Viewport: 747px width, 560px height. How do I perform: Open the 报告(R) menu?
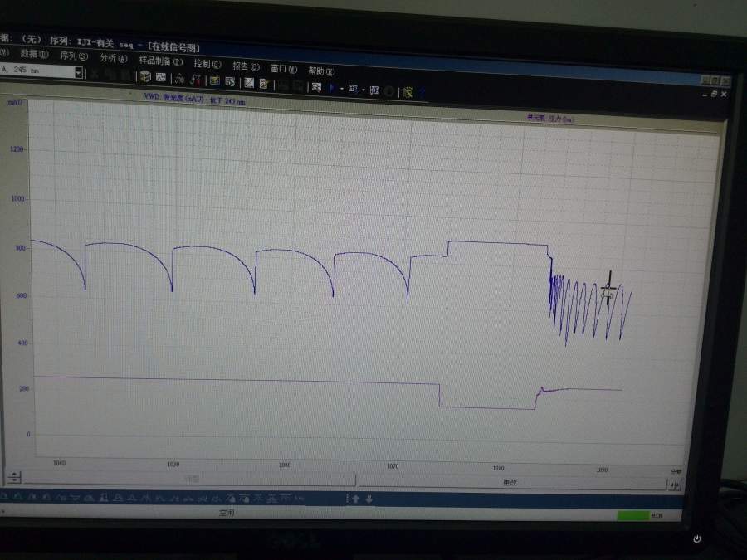tap(246, 66)
